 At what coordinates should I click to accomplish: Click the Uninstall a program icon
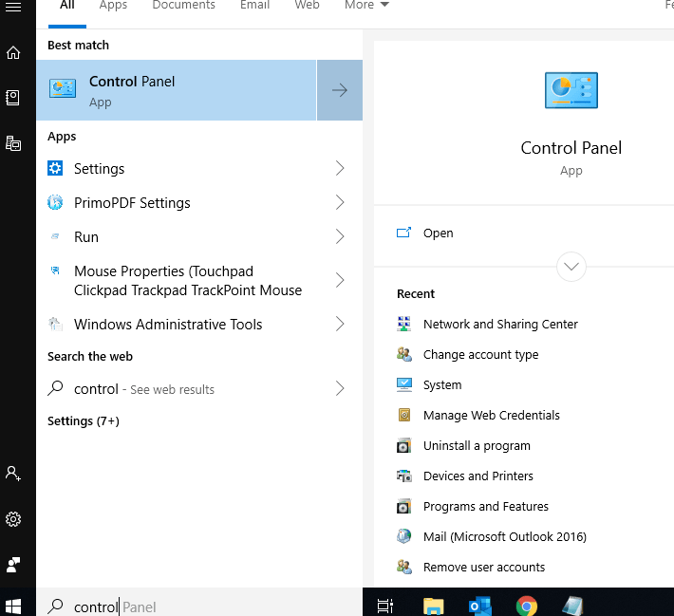[x=404, y=445]
